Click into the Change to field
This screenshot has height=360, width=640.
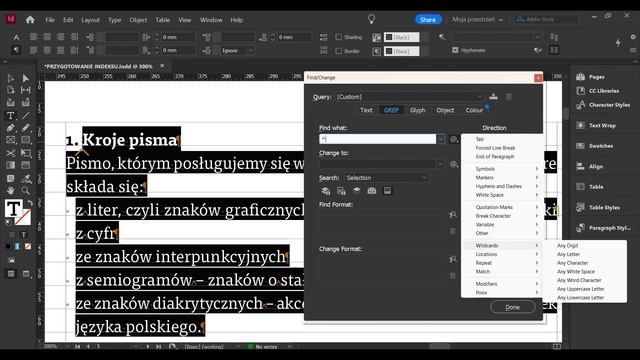click(x=378, y=164)
